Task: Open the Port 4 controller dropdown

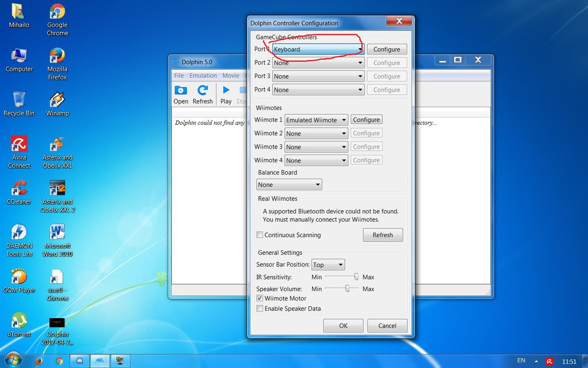Action: (x=318, y=90)
